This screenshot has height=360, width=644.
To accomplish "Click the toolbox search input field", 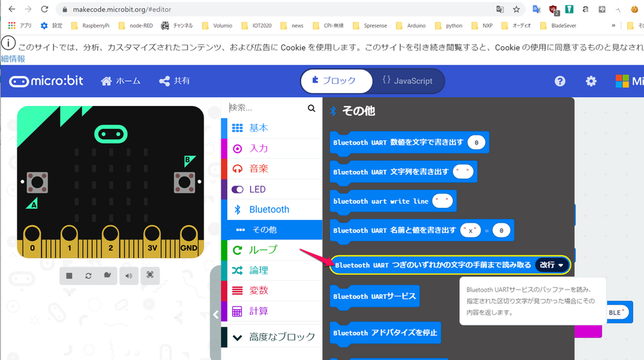I will (x=266, y=108).
